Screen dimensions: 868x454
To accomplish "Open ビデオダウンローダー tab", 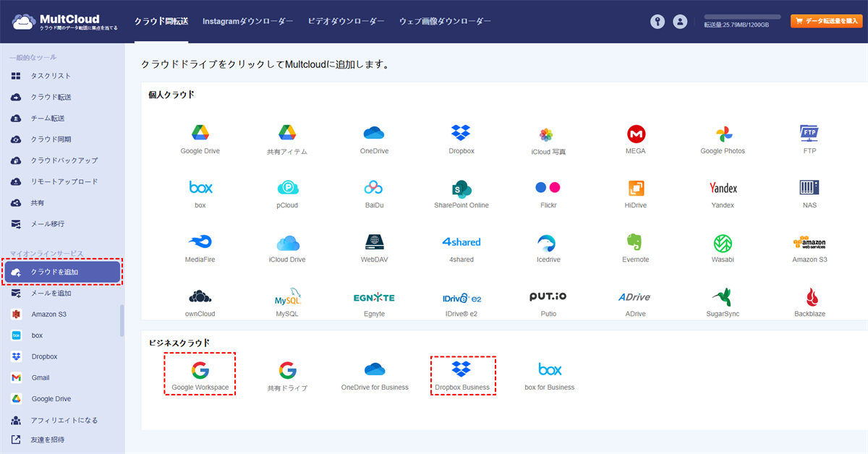I will 346,22.
